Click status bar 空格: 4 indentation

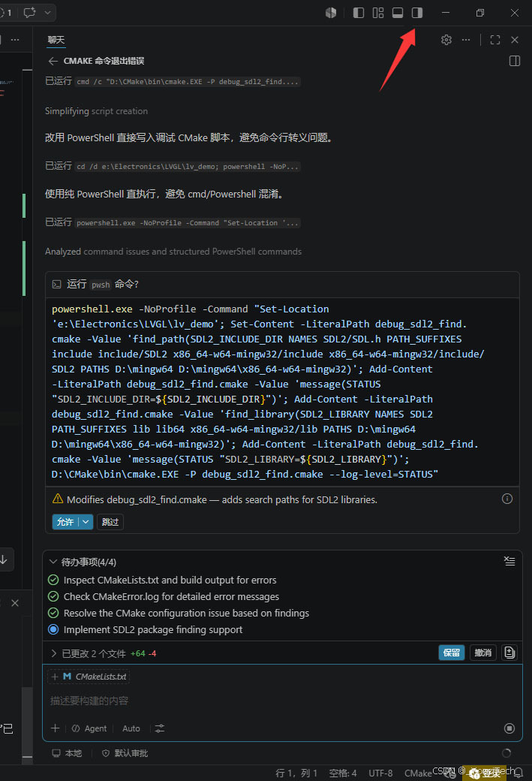pyautogui.click(x=344, y=773)
